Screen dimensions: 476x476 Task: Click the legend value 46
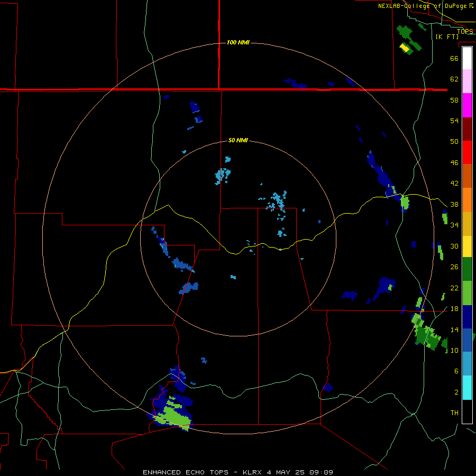(454, 163)
